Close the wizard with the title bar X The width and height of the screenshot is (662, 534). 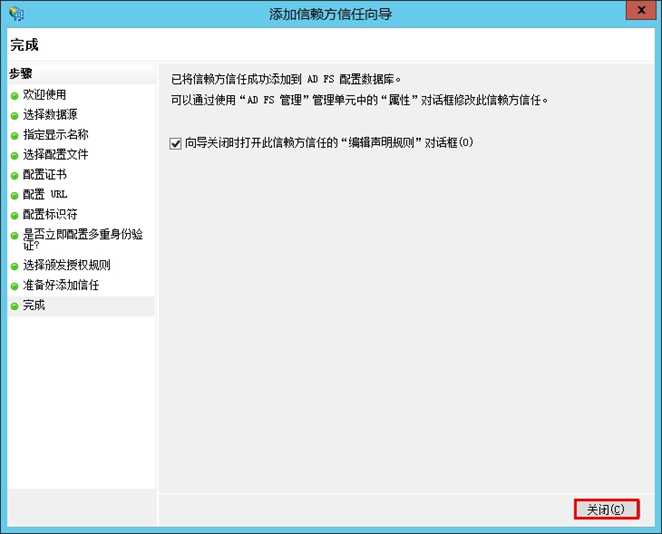coord(640,10)
